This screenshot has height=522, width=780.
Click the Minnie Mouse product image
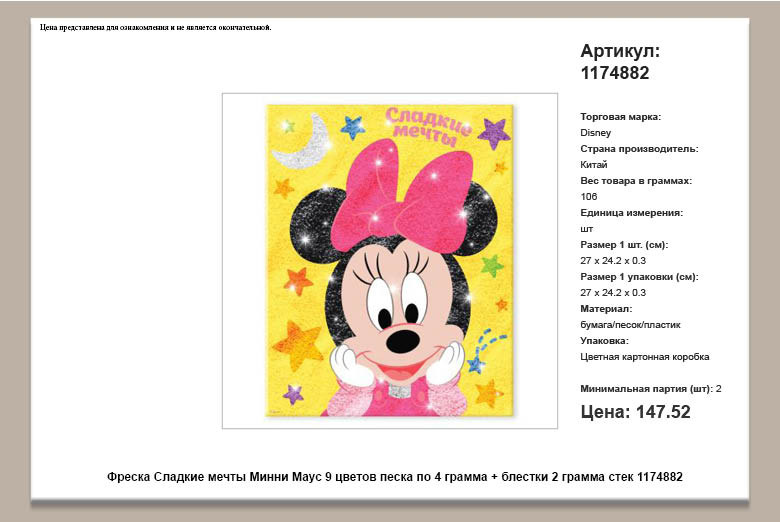390,260
